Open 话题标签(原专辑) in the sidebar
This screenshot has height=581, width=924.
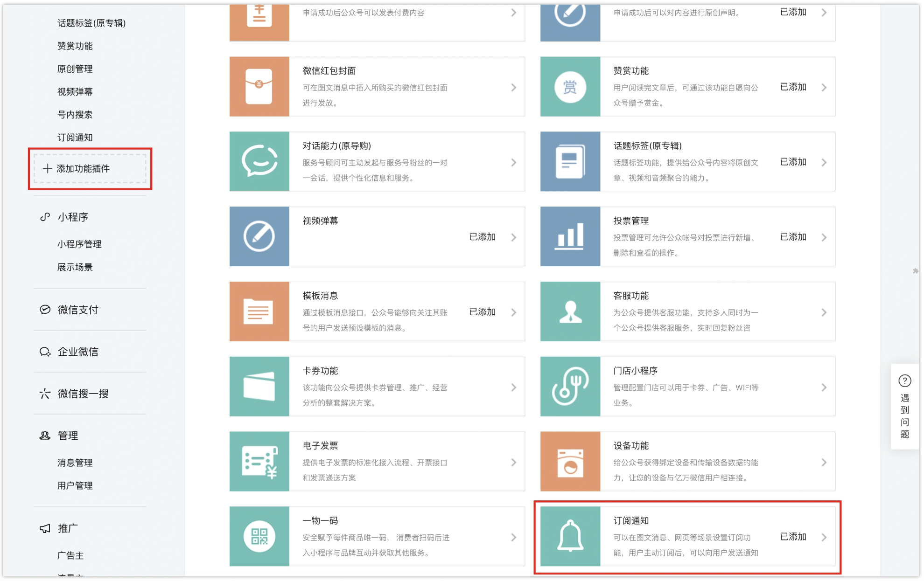click(91, 23)
